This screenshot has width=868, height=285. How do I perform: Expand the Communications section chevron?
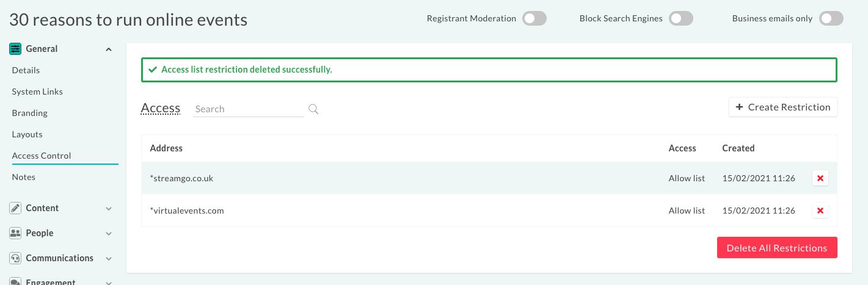(109, 259)
